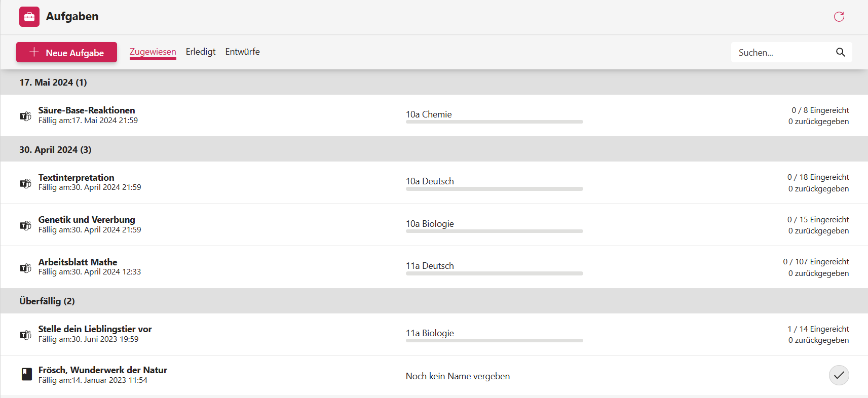Click Teams icon beside Genetik und Vererbung
This screenshot has height=398, width=868.
(x=25, y=225)
